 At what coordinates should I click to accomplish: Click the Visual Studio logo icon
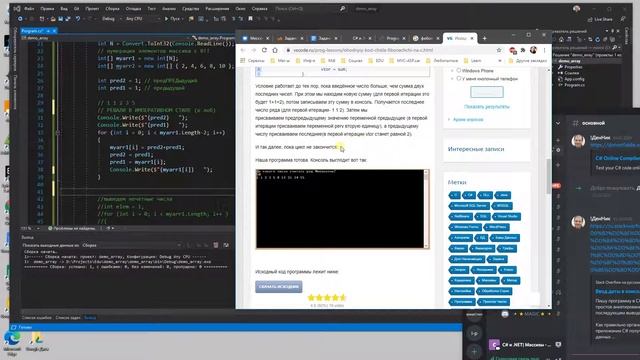coord(17,8)
